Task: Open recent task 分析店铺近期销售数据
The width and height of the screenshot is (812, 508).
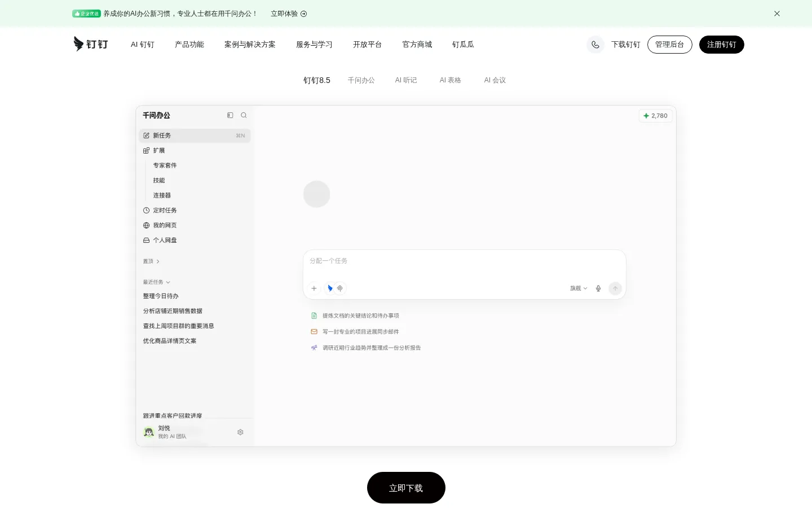Action: point(173,311)
